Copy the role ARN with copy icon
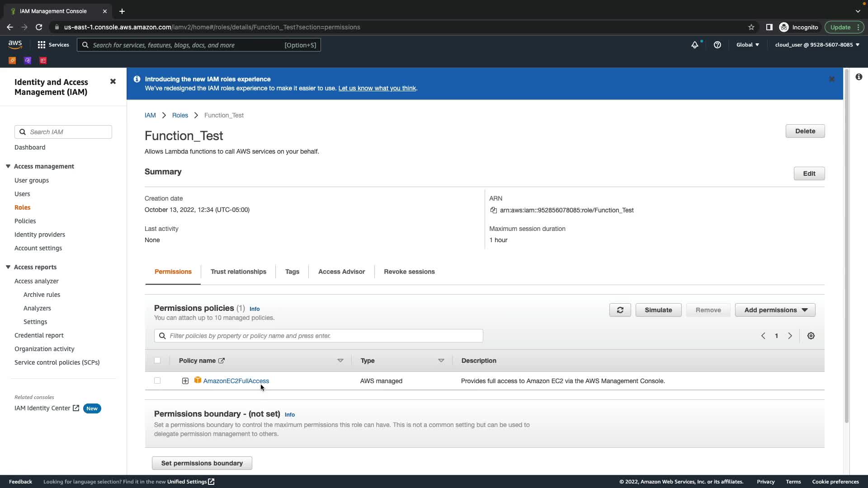The width and height of the screenshot is (868, 488). point(493,210)
